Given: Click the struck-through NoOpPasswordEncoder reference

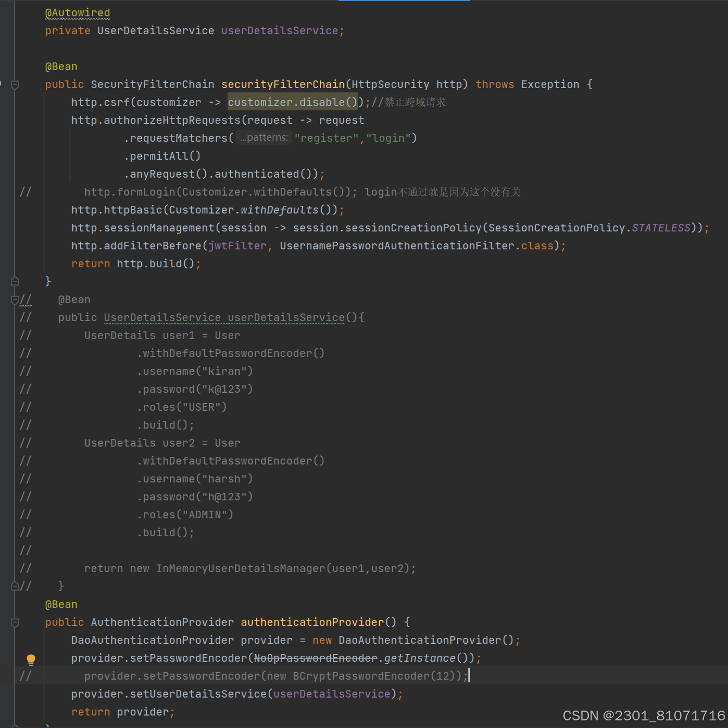Looking at the screenshot, I should 315,658.
